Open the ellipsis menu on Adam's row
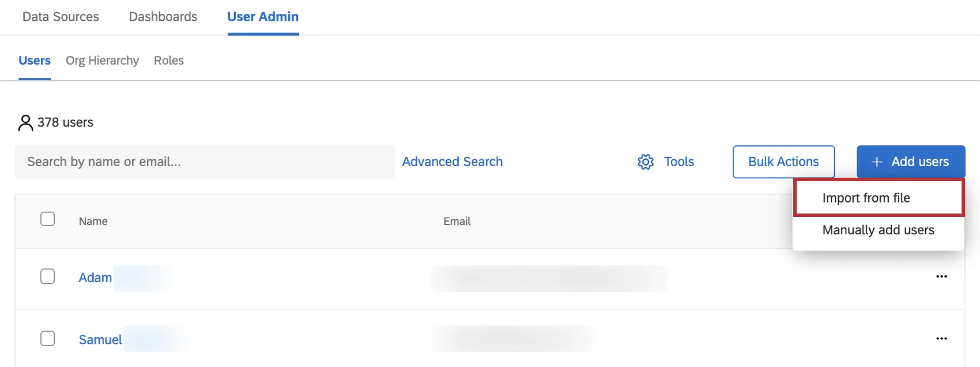980x367 pixels. (941, 276)
